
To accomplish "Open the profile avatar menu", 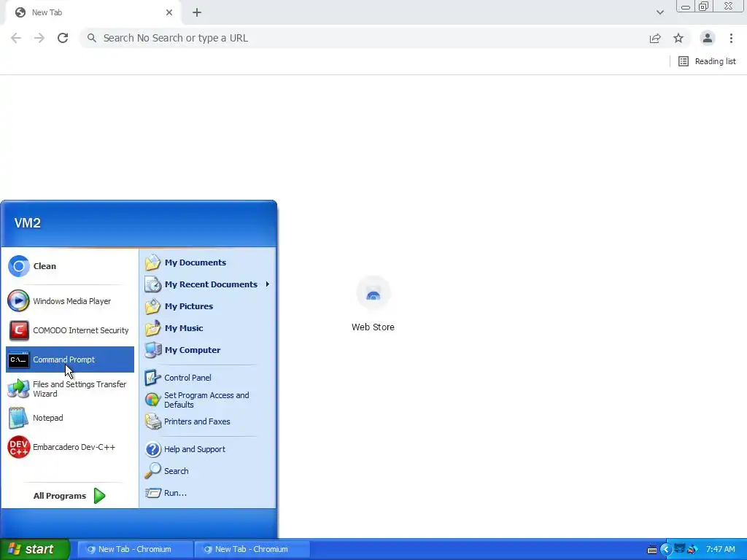I will pyautogui.click(x=708, y=38).
